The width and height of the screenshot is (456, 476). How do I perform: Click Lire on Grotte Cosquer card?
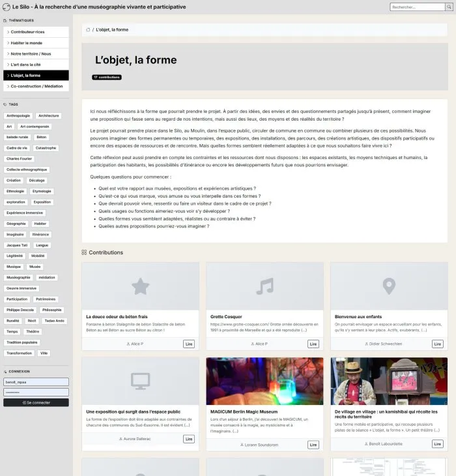[313, 344]
